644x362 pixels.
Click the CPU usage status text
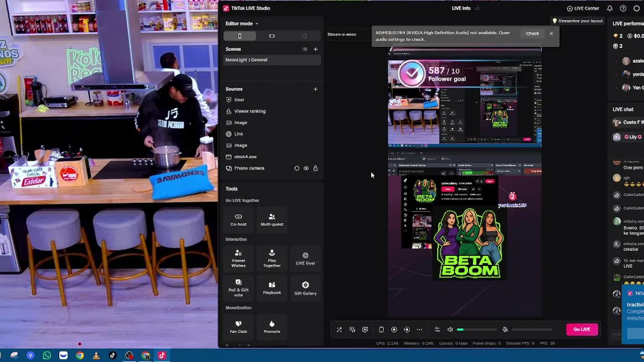click(387, 343)
